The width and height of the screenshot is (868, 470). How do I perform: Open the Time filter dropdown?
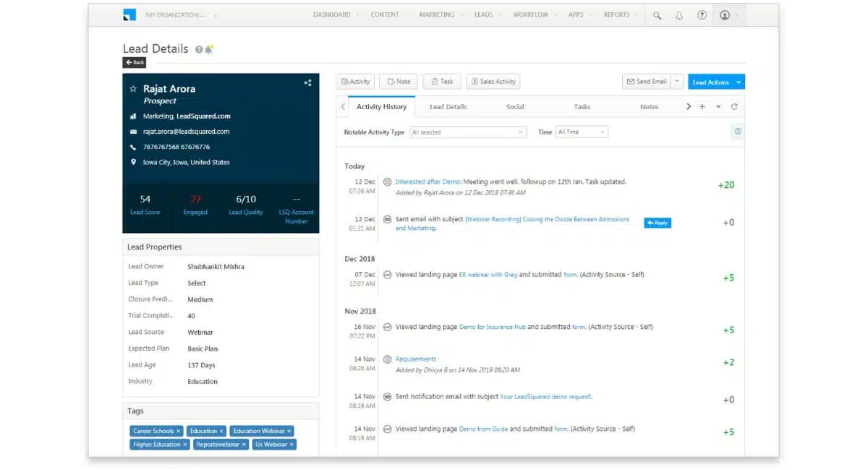click(582, 132)
